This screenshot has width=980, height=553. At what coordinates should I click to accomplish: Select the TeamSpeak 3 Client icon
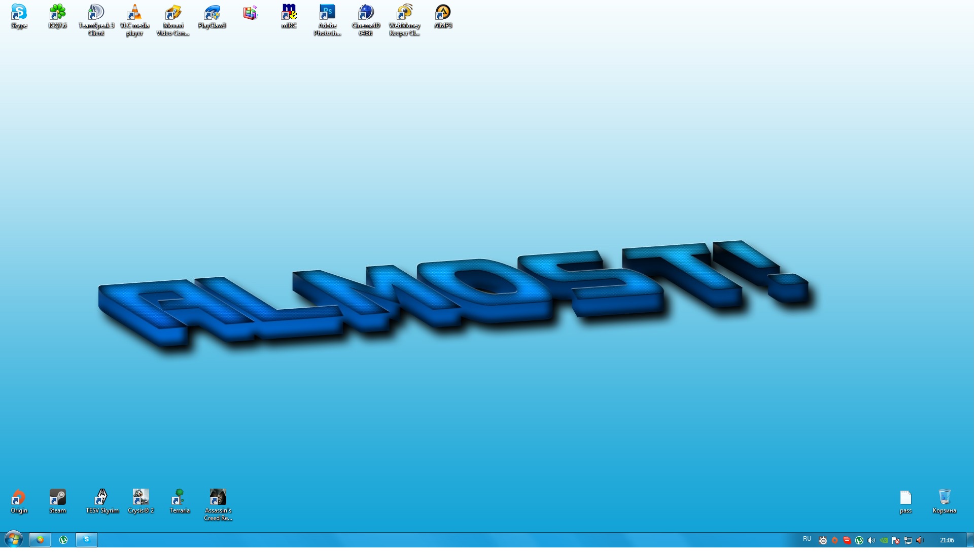pyautogui.click(x=96, y=13)
